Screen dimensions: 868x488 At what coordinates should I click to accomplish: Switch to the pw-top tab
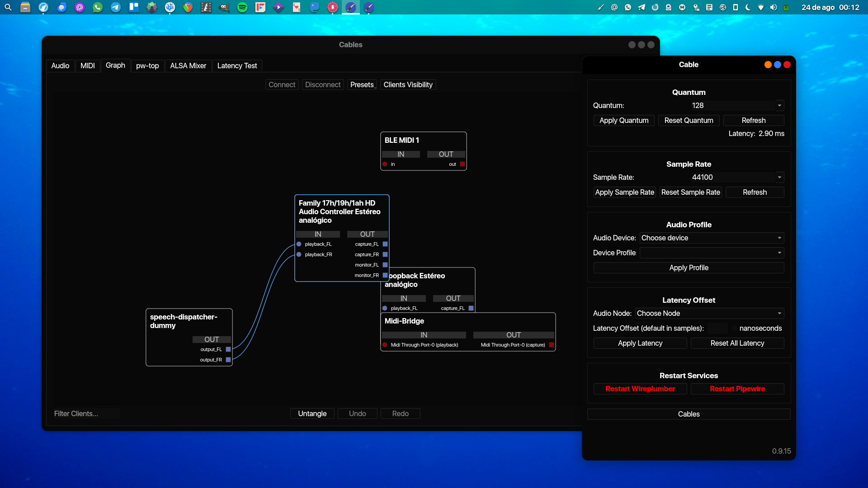pos(147,66)
